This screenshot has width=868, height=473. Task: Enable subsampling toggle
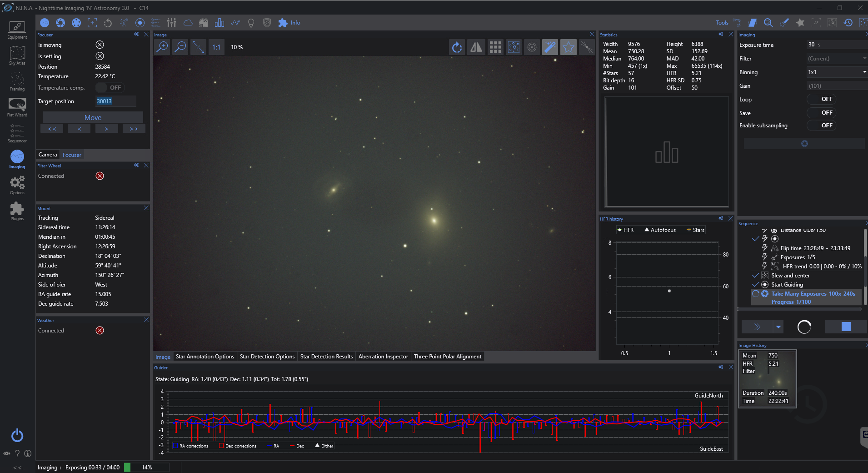click(x=822, y=126)
